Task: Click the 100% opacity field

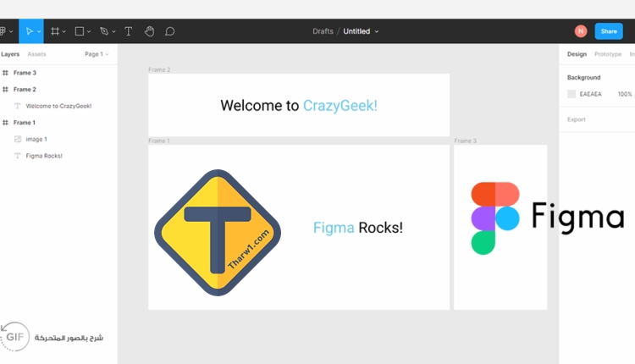Action: click(625, 94)
